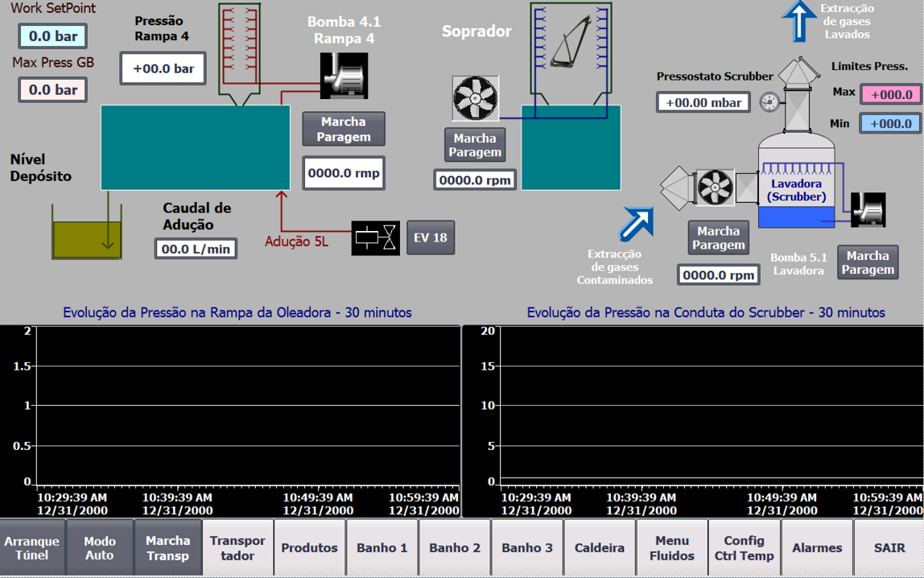Select the Max pressure limit field
Viewport: 924px width, 578px height.
(x=890, y=94)
